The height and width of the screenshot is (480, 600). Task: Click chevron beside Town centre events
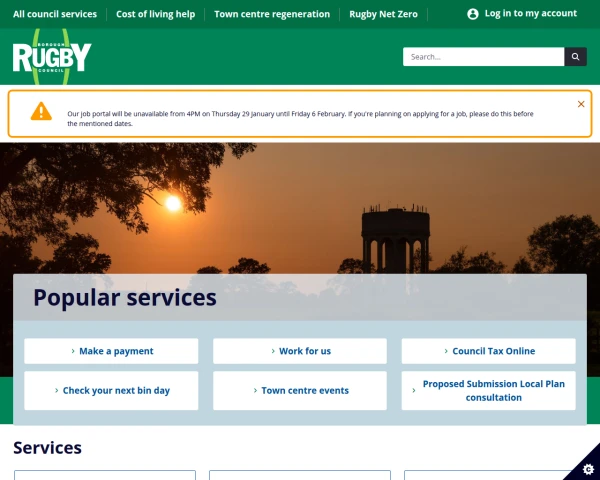255,390
